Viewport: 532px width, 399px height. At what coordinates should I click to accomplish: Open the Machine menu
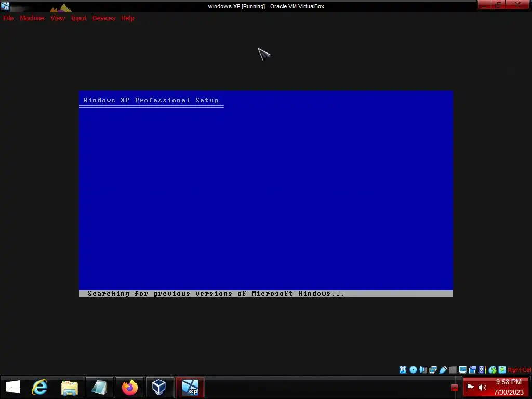coord(32,18)
